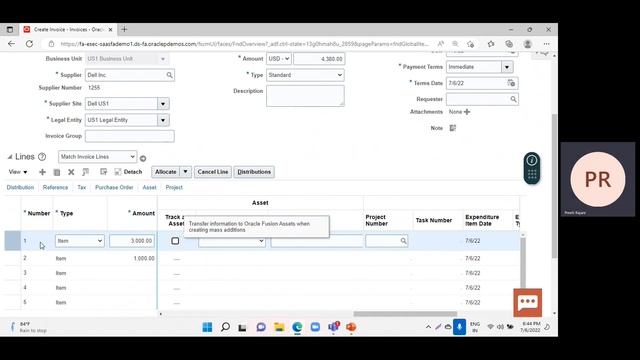Screen dimensions: 640x360
Task: Open the Supplier Site dropdown
Action: point(163,104)
